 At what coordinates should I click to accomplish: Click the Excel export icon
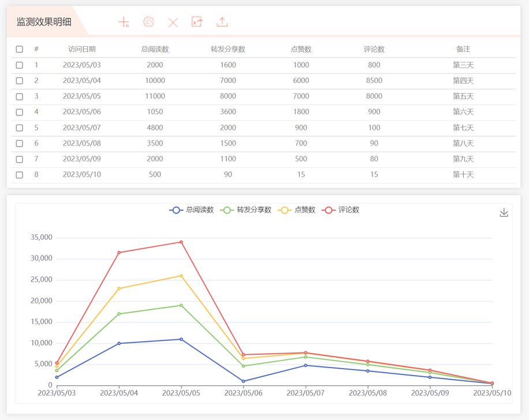point(197,22)
